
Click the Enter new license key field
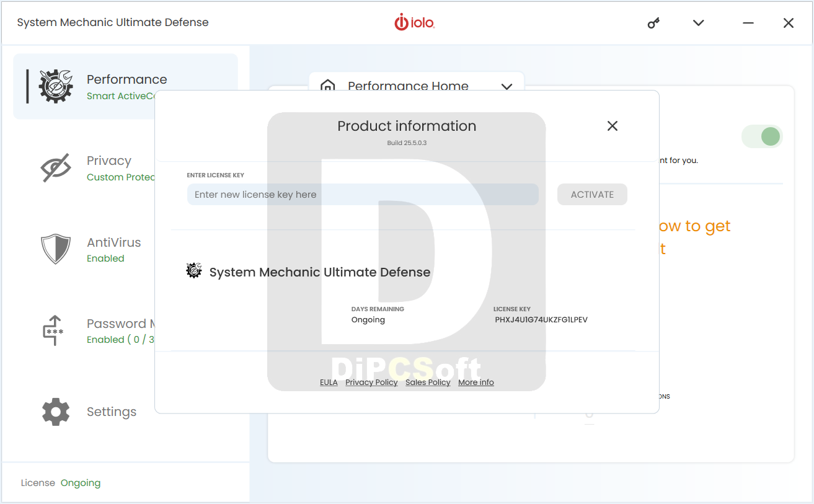(x=363, y=195)
